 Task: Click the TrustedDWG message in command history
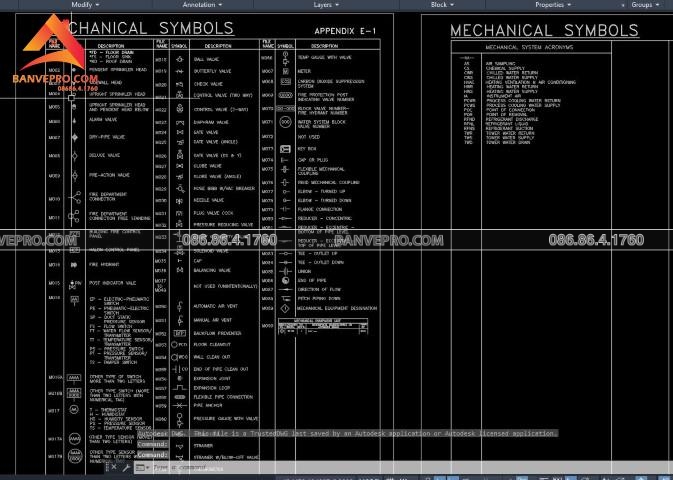pyautogui.click(x=348, y=434)
